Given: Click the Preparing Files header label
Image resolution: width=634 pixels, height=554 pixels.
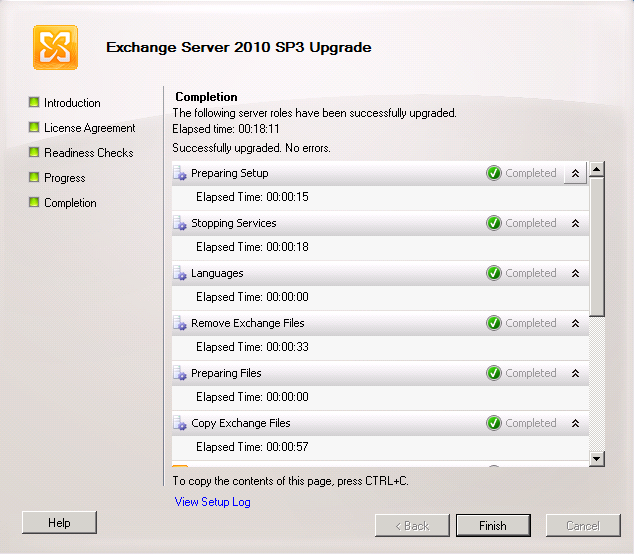Looking at the screenshot, I should tap(226, 374).
